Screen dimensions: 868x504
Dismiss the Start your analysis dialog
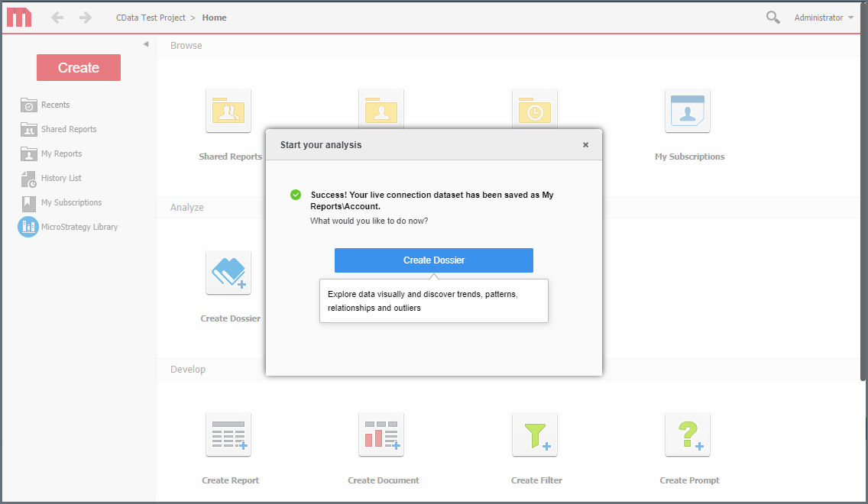tap(585, 144)
